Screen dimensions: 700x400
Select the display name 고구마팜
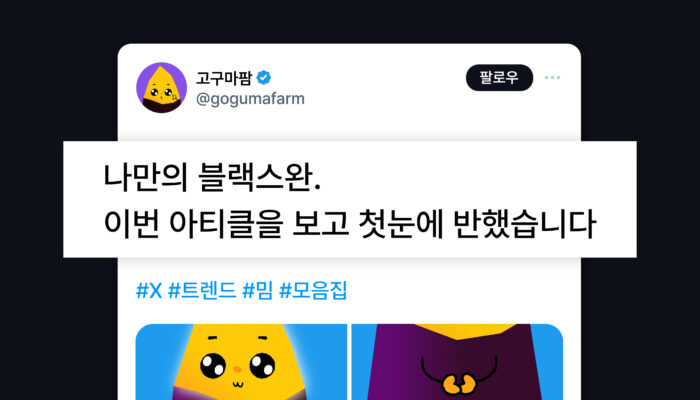(x=224, y=78)
